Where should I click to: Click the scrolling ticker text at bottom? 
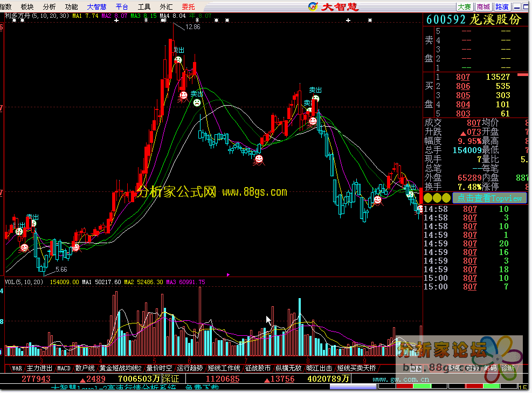tap(135, 388)
